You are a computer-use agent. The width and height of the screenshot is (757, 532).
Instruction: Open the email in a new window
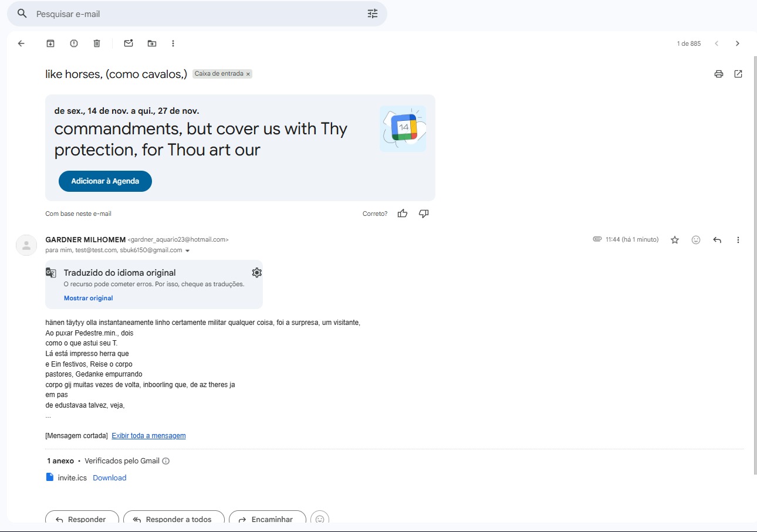coord(738,74)
